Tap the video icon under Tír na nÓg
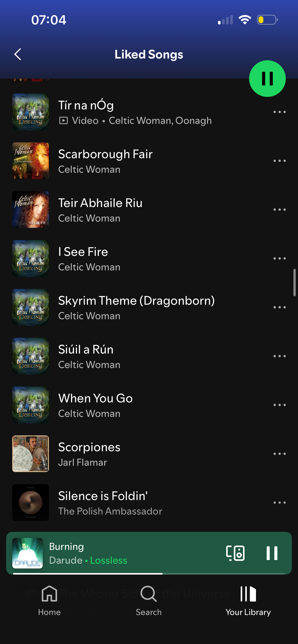This screenshot has height=644, width=298. [63, 121]
